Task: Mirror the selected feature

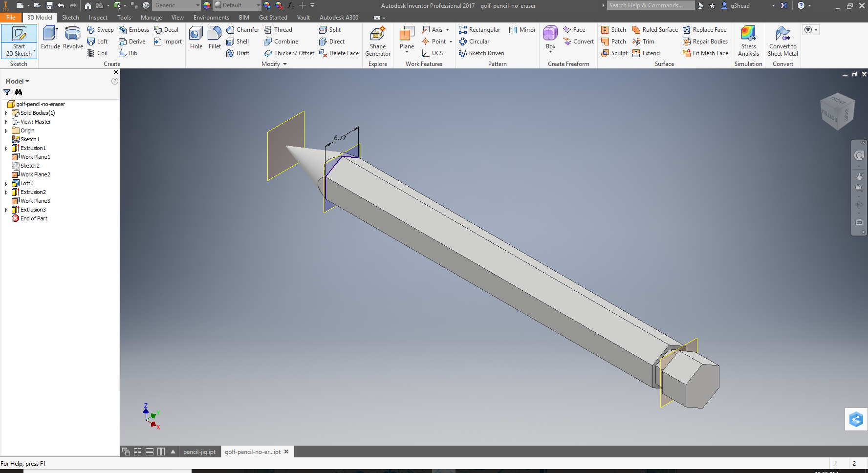Action: coord(522,30)
